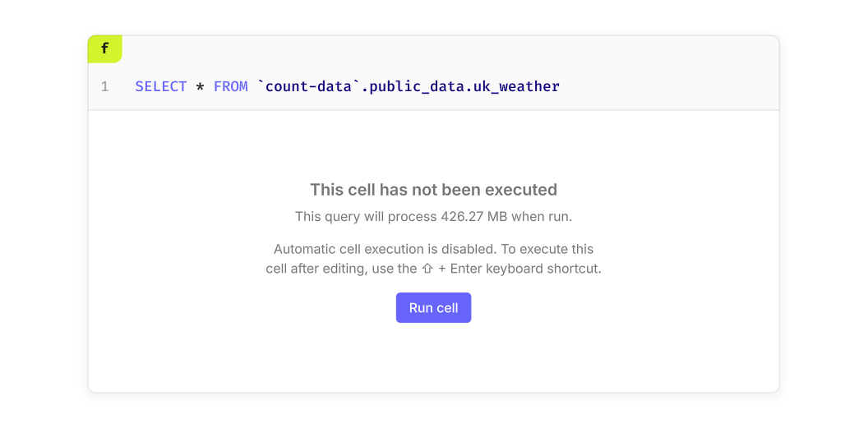Click "This cell has not been executed" heading

(433, 190)
